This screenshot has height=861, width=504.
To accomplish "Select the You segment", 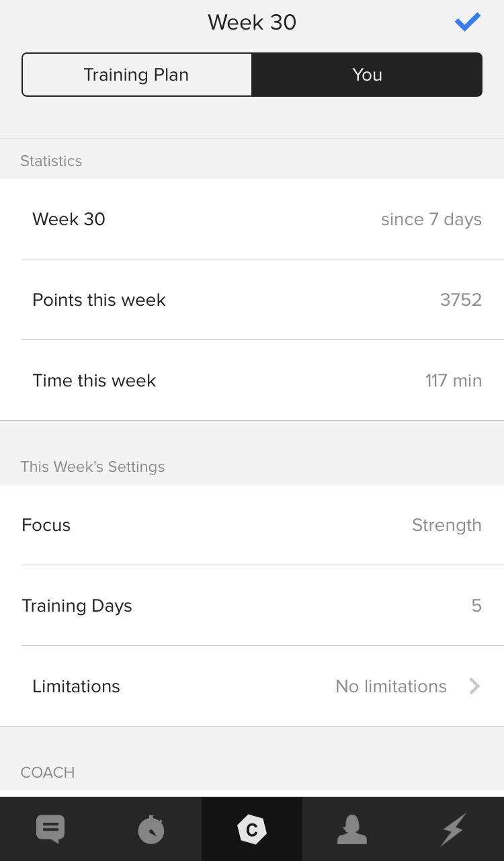I will pyautogui.click(x=367, y=75).
